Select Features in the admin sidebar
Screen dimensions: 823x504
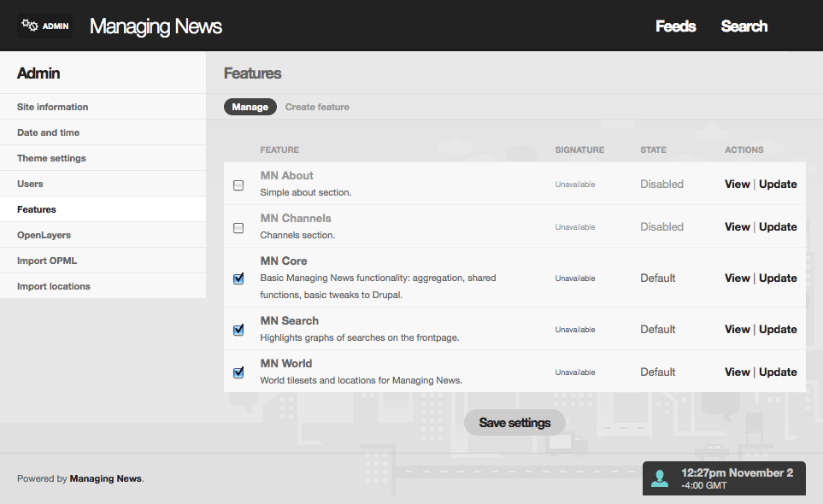click(103, 209)
